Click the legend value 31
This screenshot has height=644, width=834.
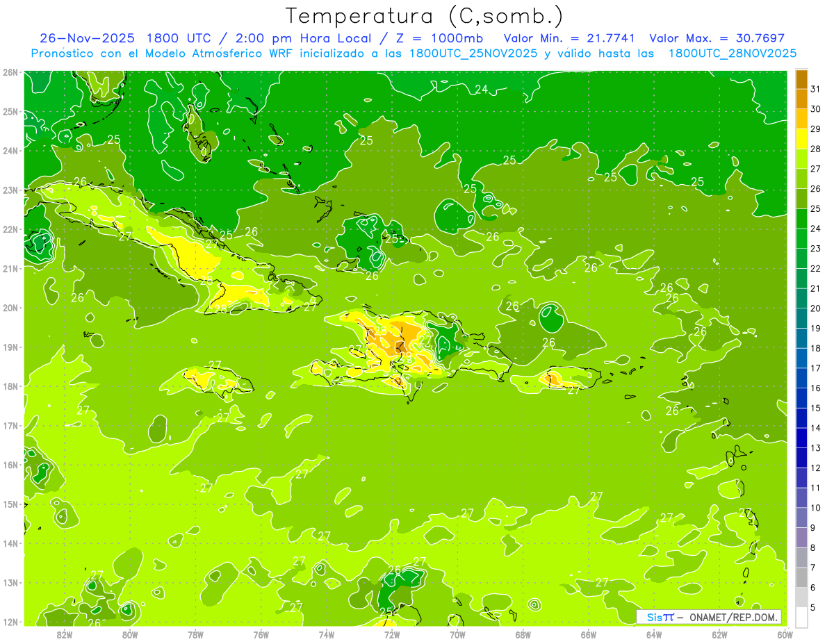pos(816,88)
